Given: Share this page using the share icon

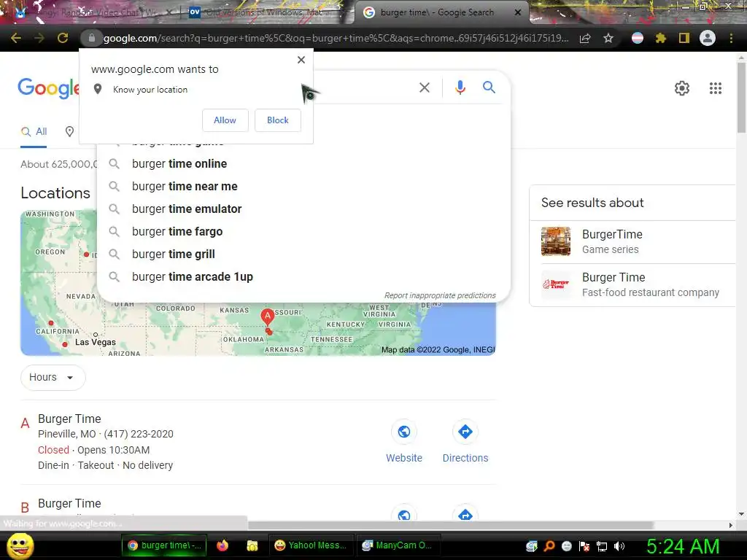Looking at the screenshot, I should click(585, 38).
